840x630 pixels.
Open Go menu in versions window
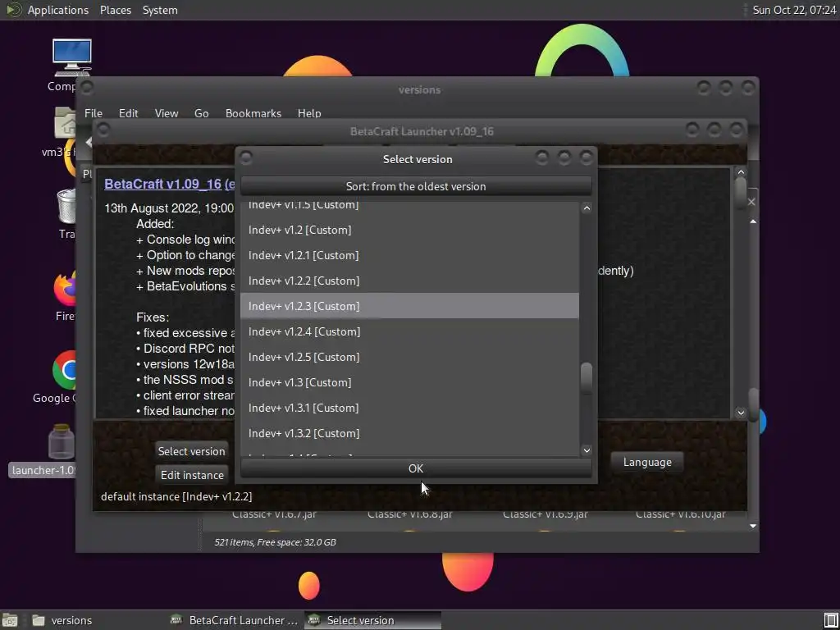pos(202,113)
